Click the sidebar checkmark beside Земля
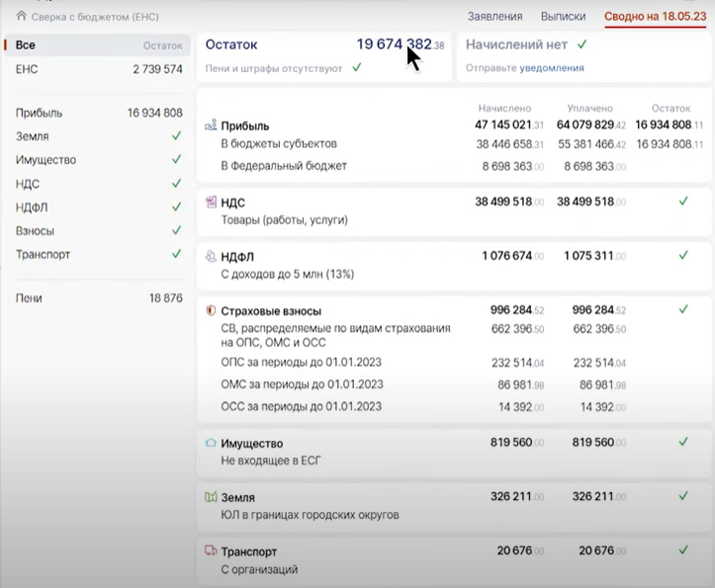The width and height of the screenshot is (715, 588). click(x=176, y=135)
